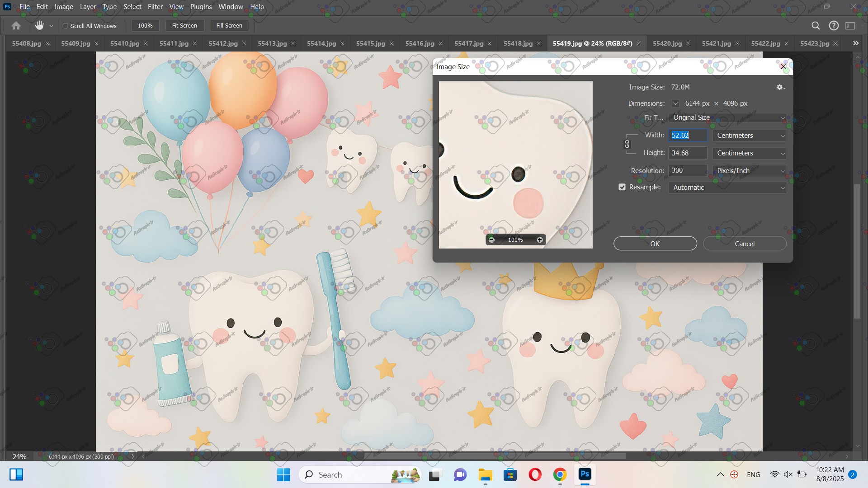
Task: Zoom in the dialog preview with plus icon
Action: 540,240
